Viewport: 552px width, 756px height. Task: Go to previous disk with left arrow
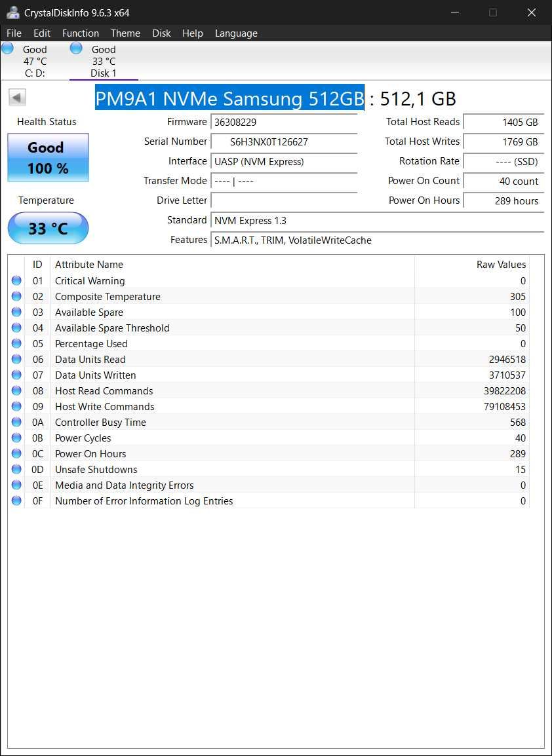(17, 98)
